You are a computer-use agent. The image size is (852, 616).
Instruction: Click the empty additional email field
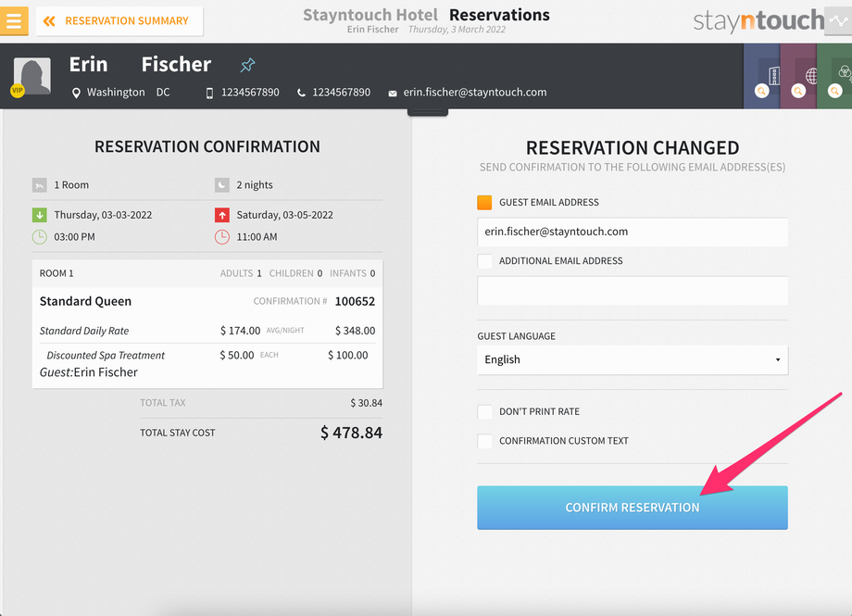[633, 291]
